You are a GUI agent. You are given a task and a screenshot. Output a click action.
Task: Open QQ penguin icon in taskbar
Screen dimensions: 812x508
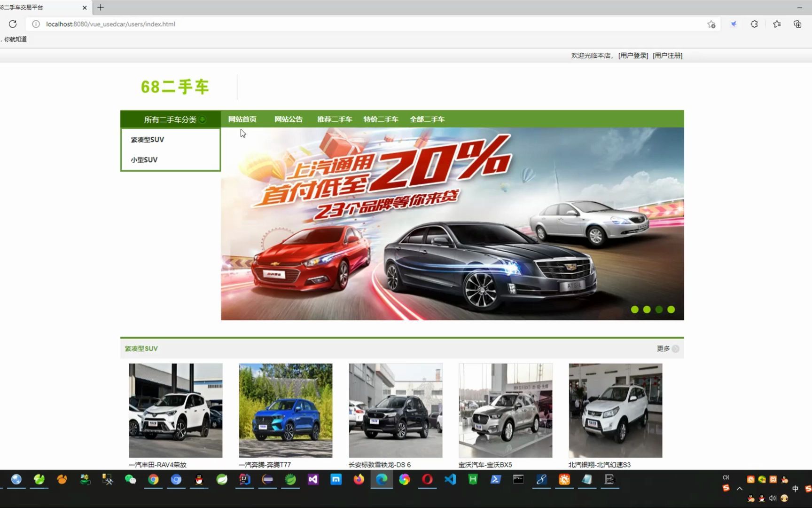click(199, 479)
